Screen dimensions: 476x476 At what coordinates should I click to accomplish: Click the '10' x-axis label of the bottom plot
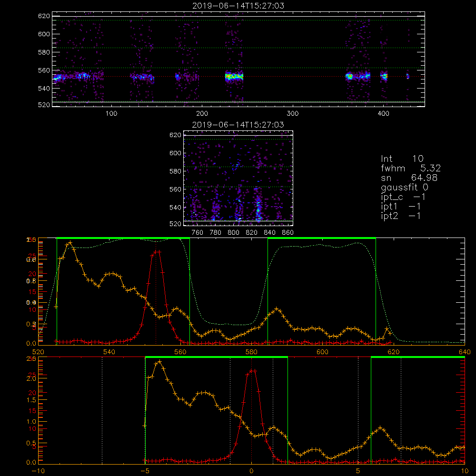[465, 471]
